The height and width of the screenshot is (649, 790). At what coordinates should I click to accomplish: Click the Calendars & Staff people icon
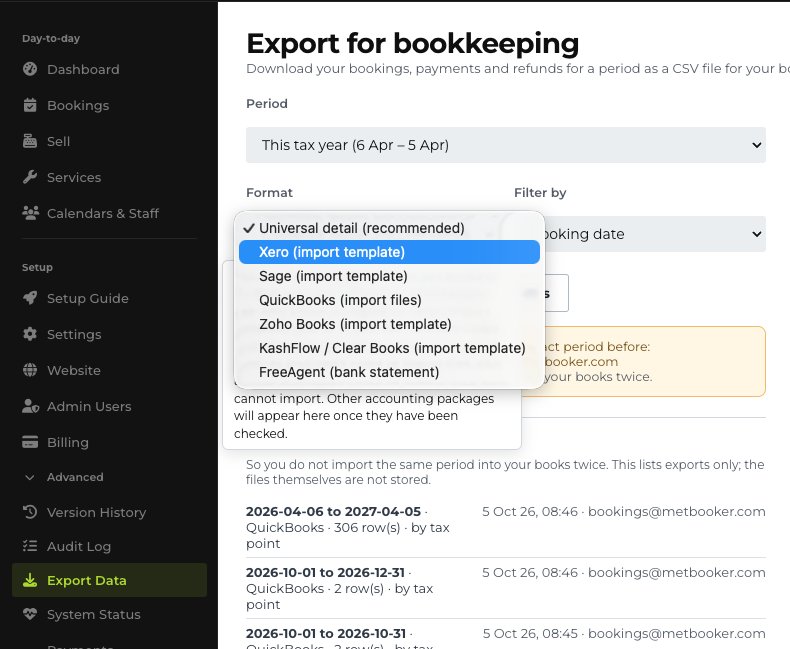(x=31, y=213)
